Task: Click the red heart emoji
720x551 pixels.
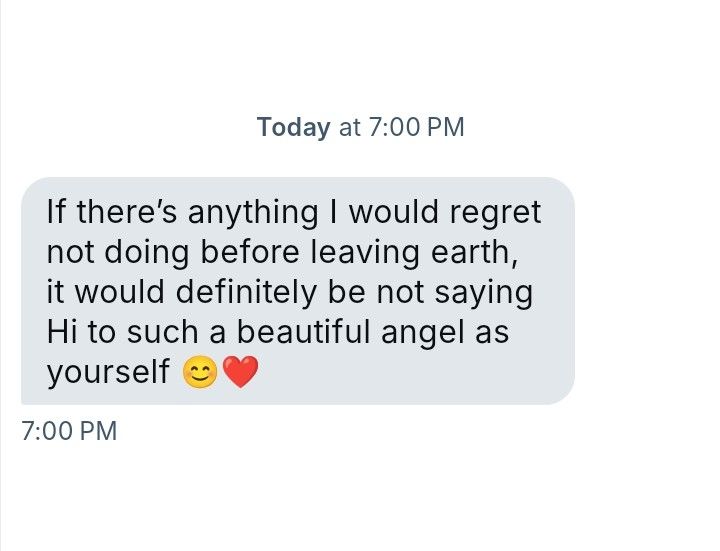Action: click(239, 373)
